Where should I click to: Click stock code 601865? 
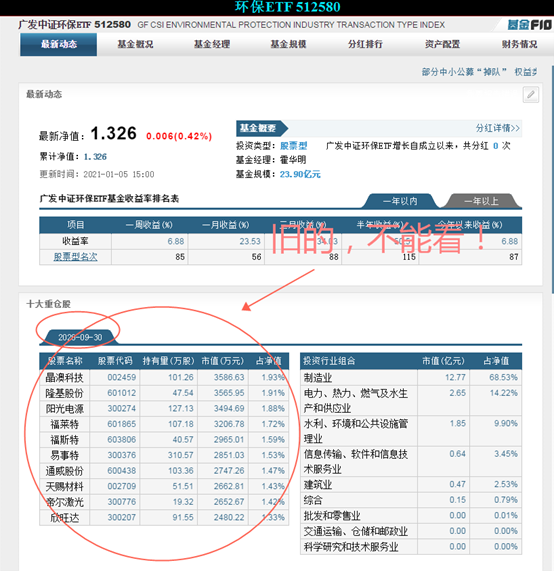(x=122, y=424)
